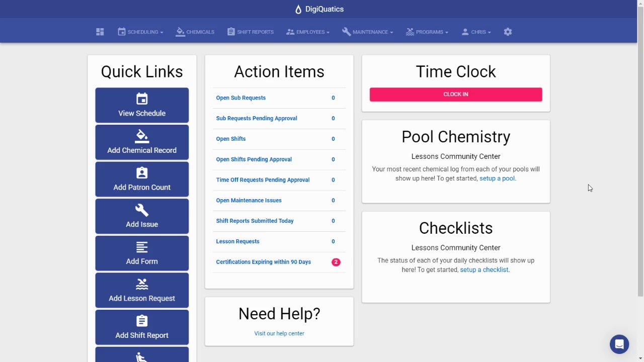Click the clipboard icon on Add Shift Report

142,321
